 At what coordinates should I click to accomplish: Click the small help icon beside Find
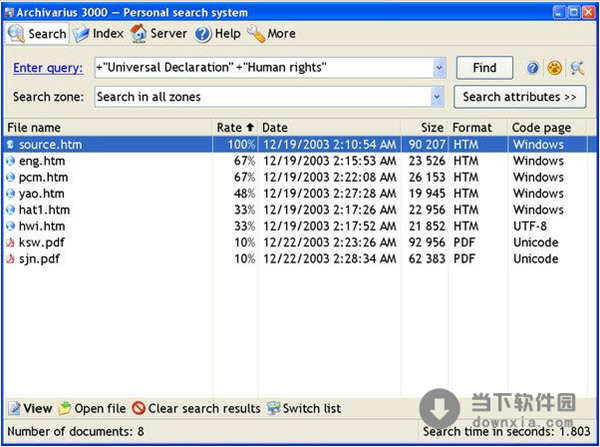coord(532,68)
